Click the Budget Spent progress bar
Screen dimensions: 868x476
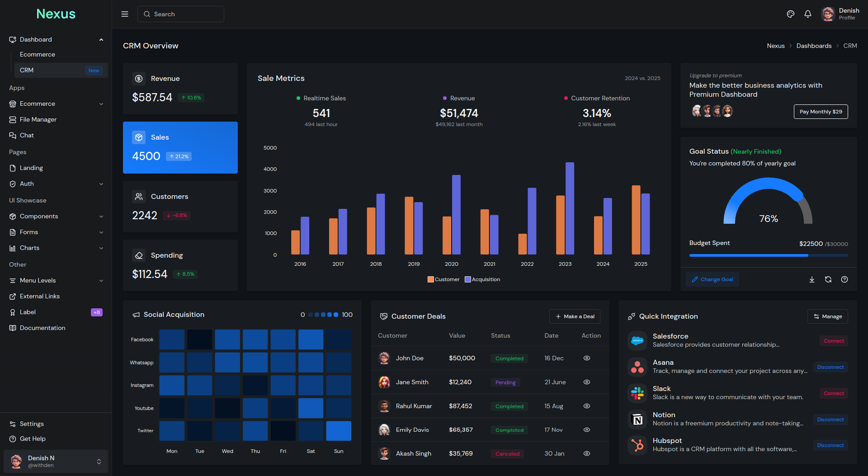[x=768, y=255]
